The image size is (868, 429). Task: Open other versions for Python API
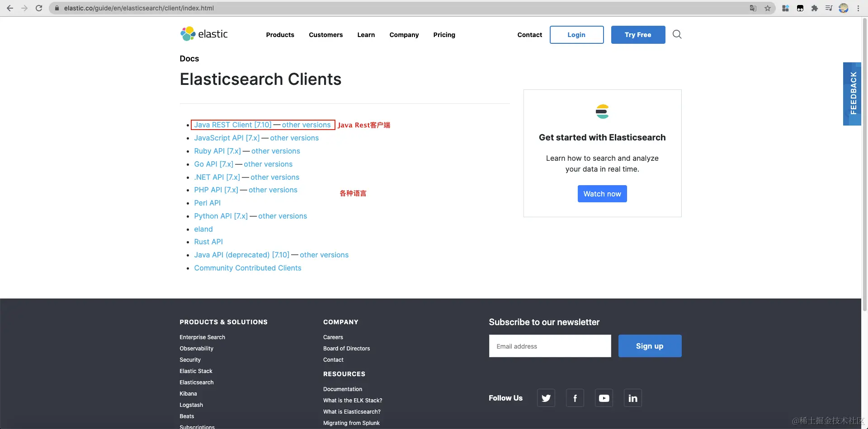pos(283,216)
